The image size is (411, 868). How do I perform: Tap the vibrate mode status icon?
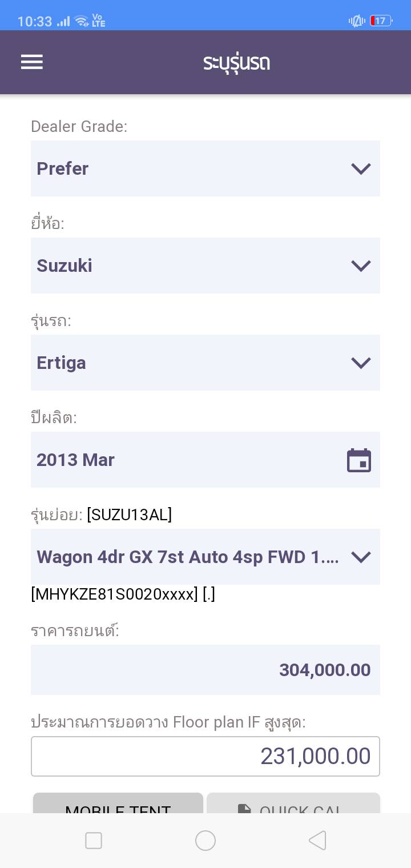click(357, 21)
